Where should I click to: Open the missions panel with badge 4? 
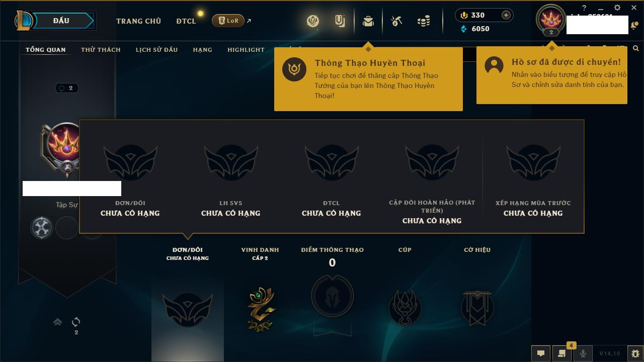[x=561, y=353]
